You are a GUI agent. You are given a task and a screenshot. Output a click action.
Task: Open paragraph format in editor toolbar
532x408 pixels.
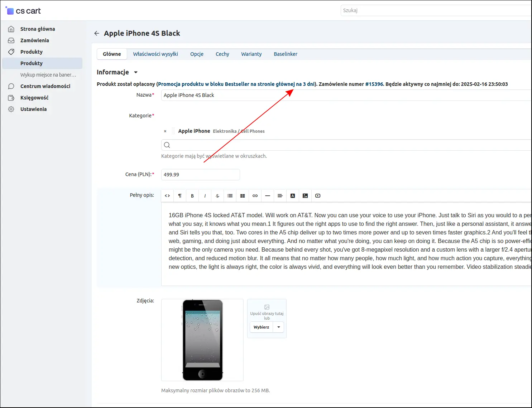pos(180,196)
